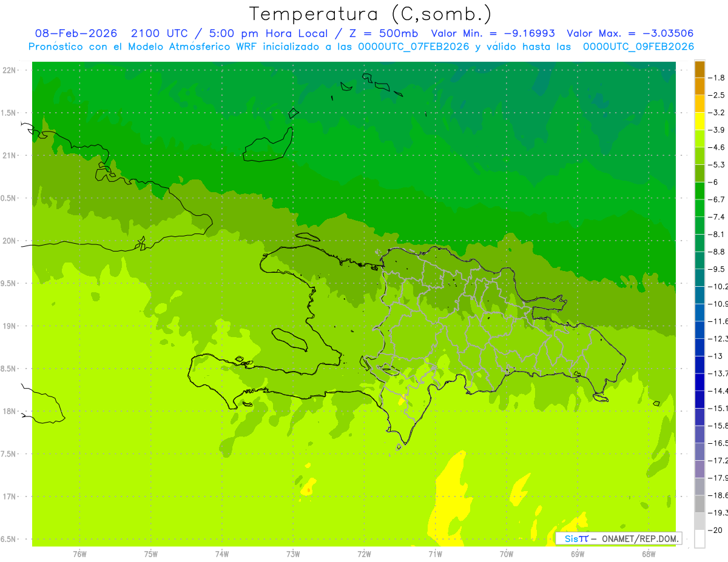The image size is (728, 562).
Task: Click the '-13' colorbar value
Action: tap(716, 356)
